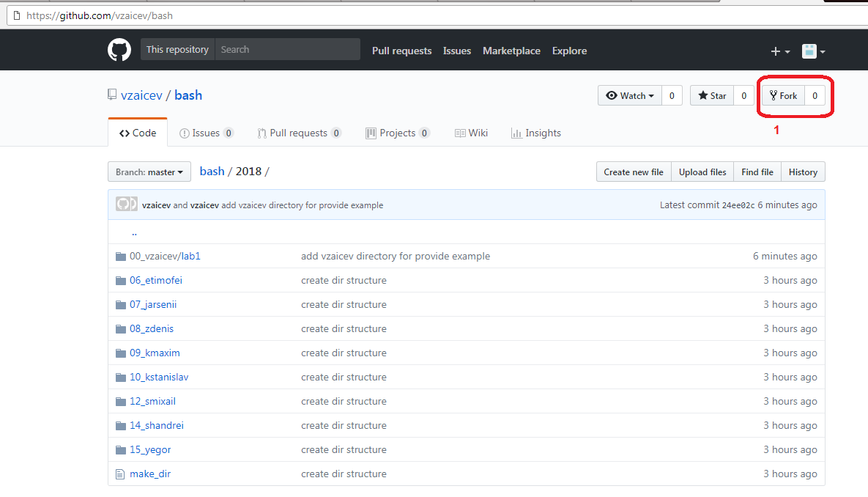Open the 08_zdenis folder link
The image size is (868, 497).
pyautogui.click(x=151, y=328)
